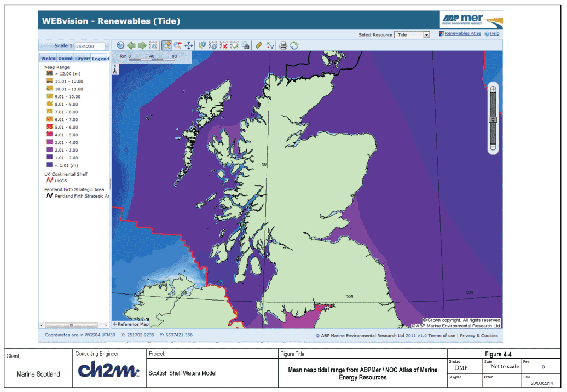Click the north arrow on the map
Image resolution: width=567 pixels, height=392 pixels.
[x=115, y=70]
